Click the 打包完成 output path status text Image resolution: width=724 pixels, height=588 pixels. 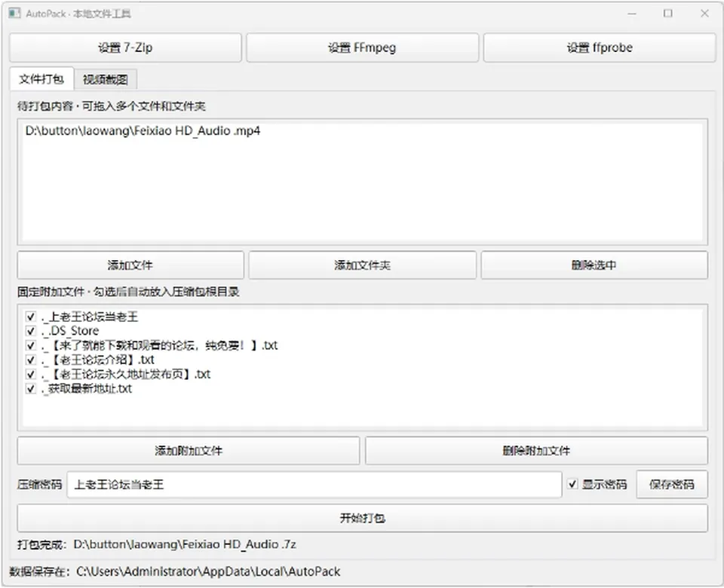click(x=157, y=544)
